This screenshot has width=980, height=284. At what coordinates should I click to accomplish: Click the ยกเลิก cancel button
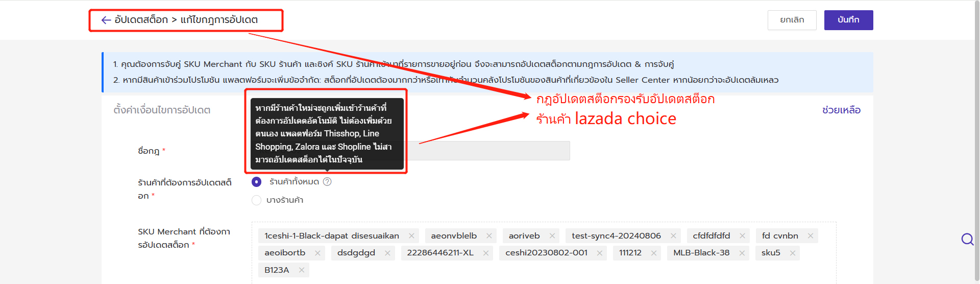point(792,20)
